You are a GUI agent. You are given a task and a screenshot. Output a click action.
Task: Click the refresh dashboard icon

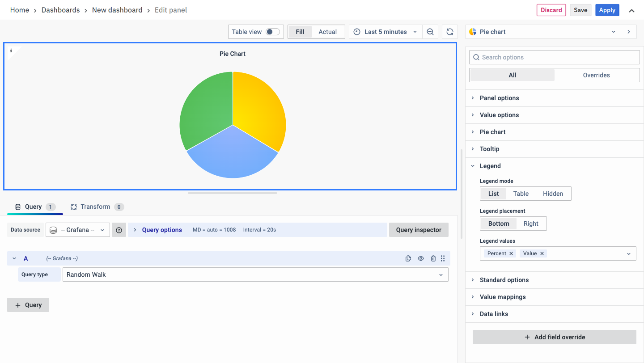450,32
